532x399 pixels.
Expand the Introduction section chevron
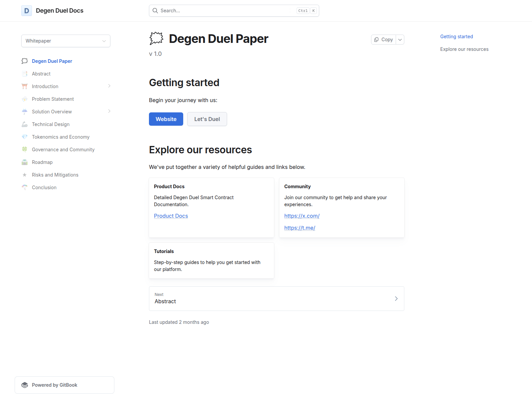point(109,86)
